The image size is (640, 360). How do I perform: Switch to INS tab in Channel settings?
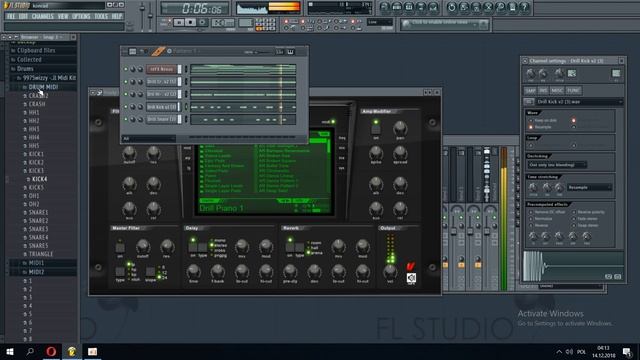pyautogui.click(x=543, y=91)
